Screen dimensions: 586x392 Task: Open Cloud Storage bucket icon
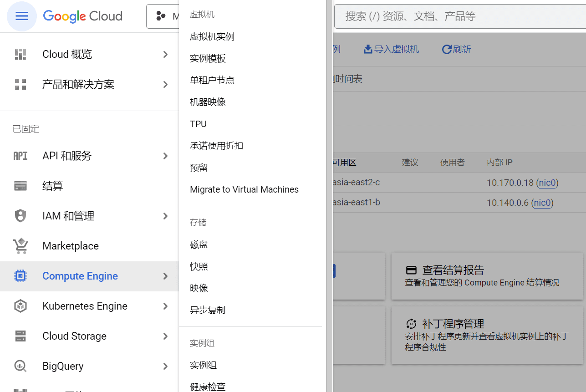coord(20,336)
